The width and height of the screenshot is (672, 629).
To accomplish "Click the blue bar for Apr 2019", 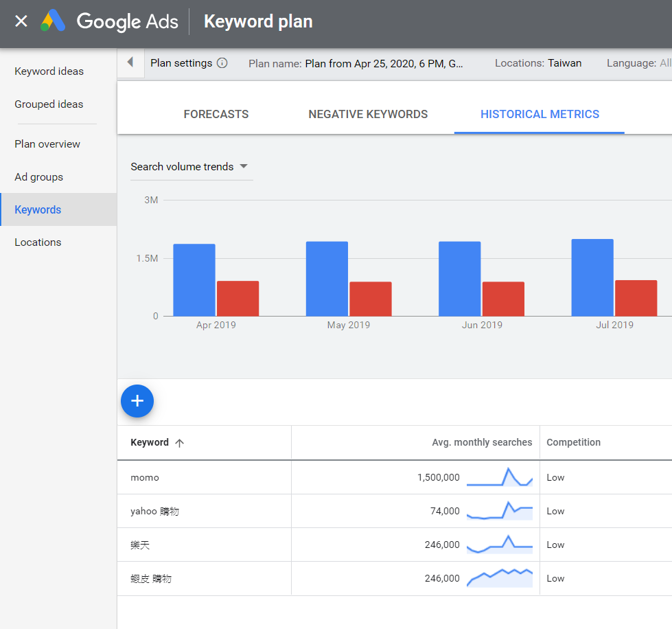I will point(194,280).
